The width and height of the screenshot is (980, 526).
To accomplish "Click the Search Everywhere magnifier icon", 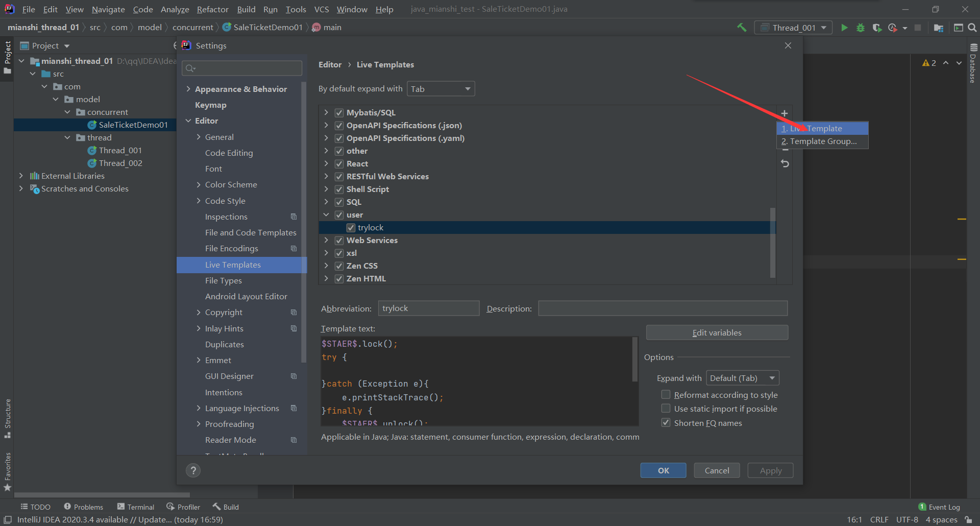I will [972, 28].
